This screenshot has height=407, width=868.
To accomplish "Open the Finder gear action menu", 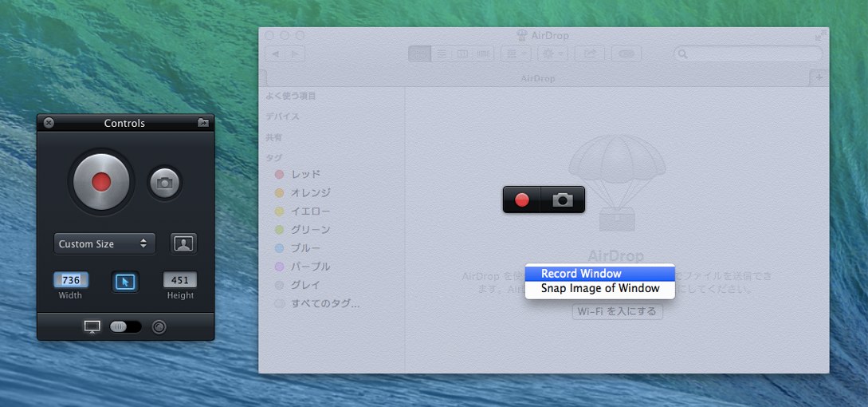I will tap(552, 53).
